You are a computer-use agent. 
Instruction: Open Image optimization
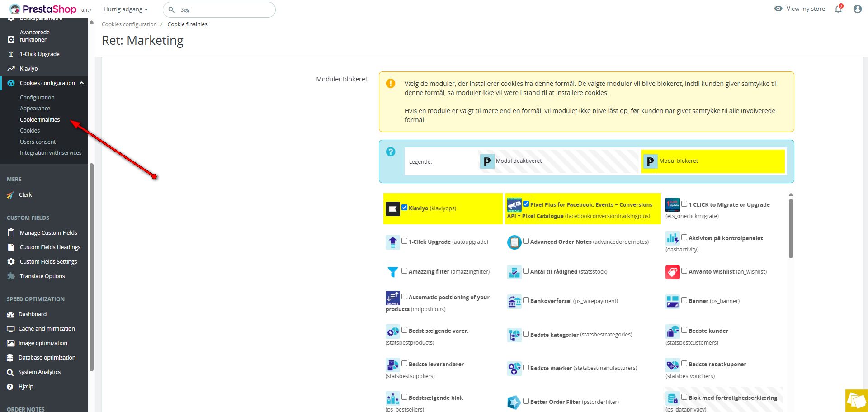(x=44, y=343)
